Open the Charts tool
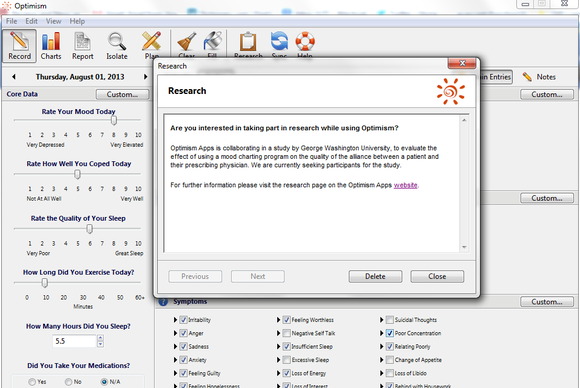 pyautogui.click(x=51, y=45)
